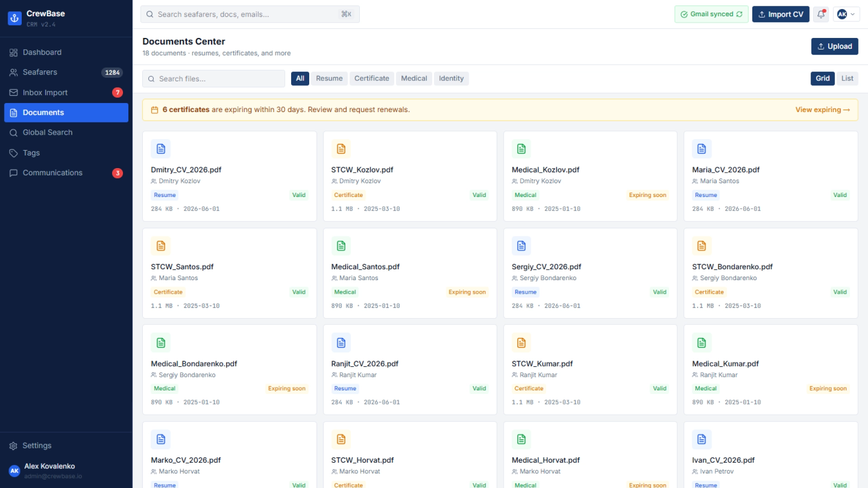Click the Medical_Horvat.pdf file icon

521,439
